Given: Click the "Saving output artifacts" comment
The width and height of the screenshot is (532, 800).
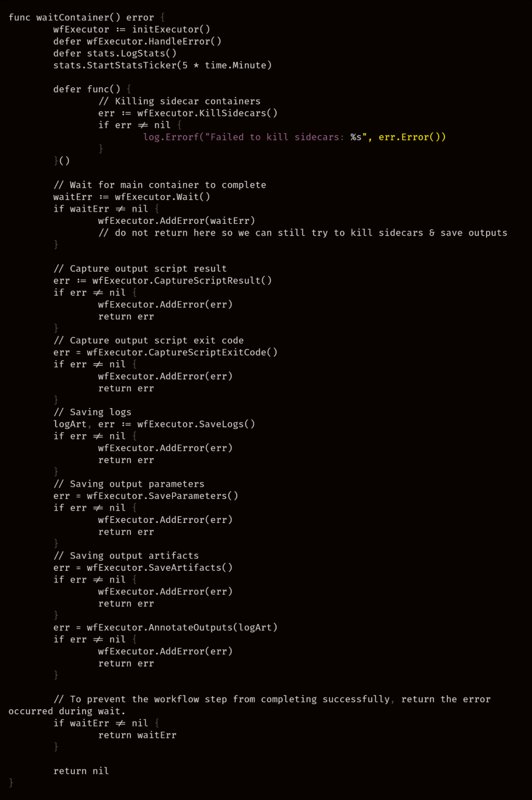Looking at the screenshot, I should coord(126,556).
